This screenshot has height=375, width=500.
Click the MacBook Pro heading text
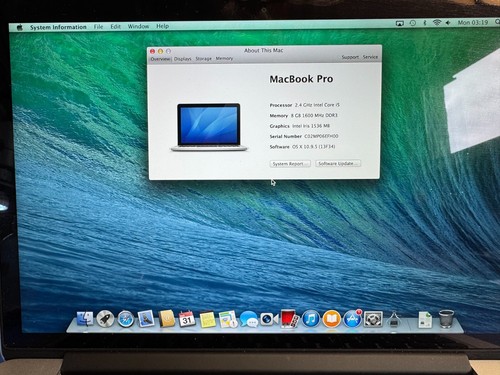(301, 79)
